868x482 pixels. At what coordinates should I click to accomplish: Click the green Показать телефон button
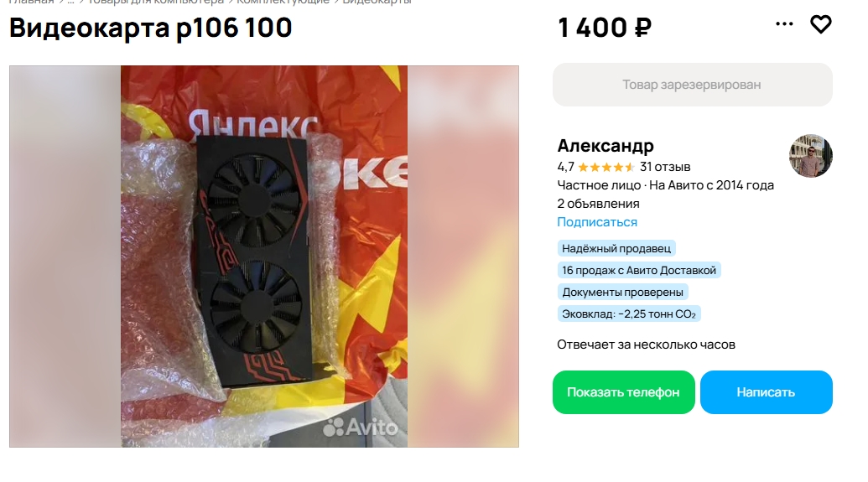click(x=623, y=391)
